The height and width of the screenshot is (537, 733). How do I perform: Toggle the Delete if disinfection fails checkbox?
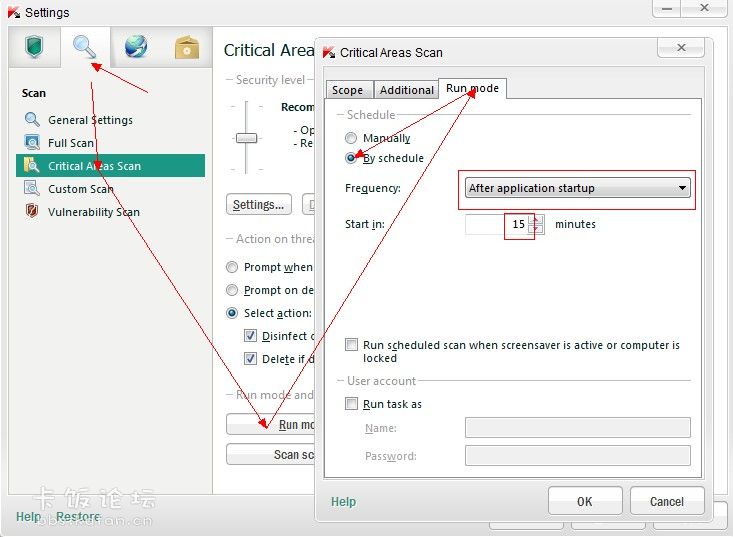[x=251, y=358]
